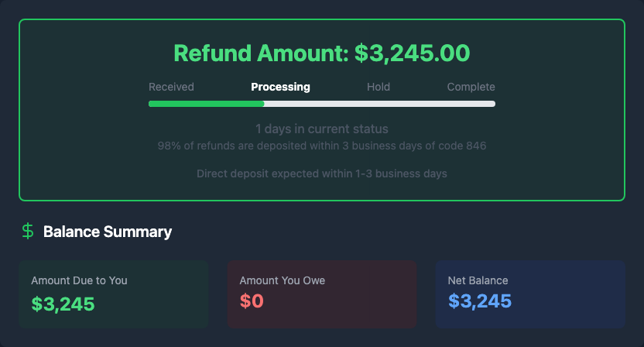Screen dimensions: 644x347
Task: Click the green $3,245 amount due value
Action: click(63, 304)
